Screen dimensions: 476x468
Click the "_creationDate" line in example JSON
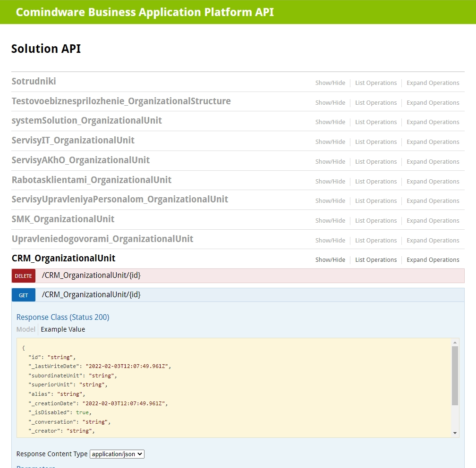[x=98, y=403]
